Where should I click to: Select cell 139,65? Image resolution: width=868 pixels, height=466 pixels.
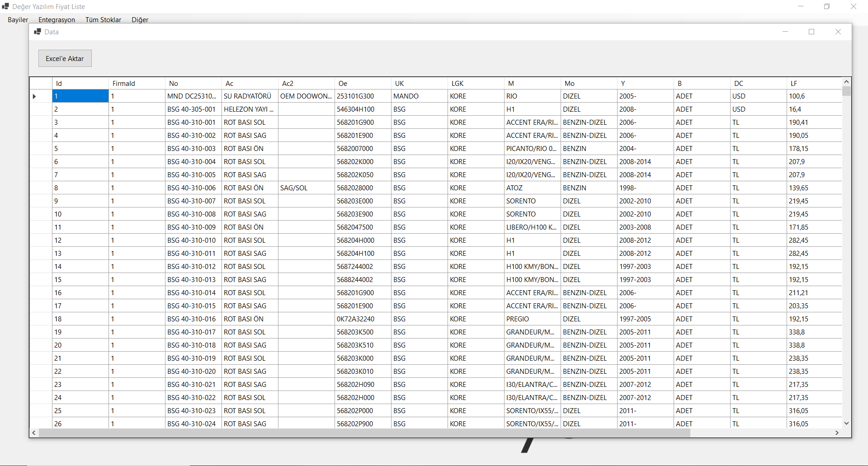[814, 188]
